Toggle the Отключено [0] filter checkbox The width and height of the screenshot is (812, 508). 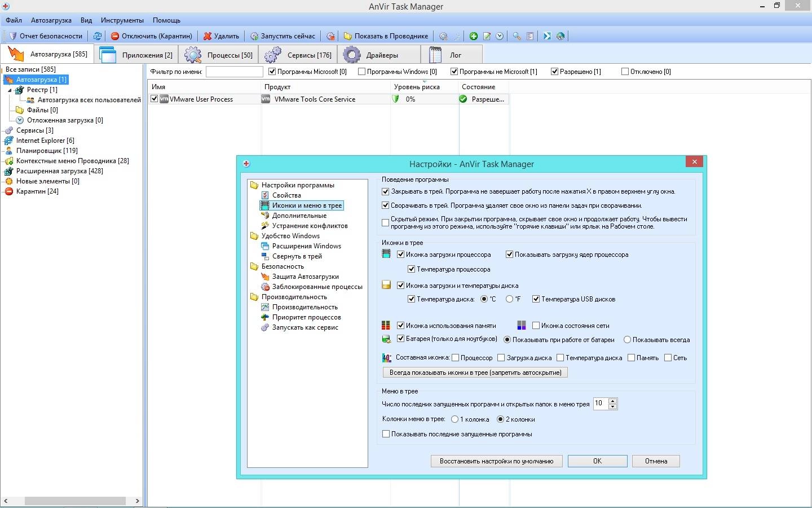[x=625, y=72]
